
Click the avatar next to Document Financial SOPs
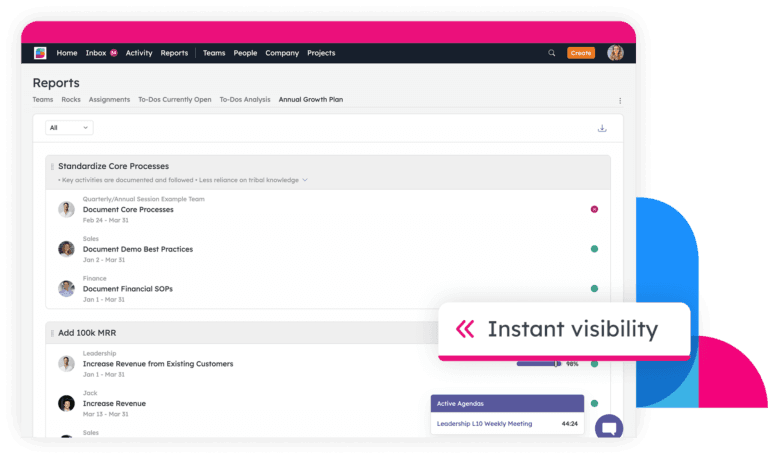(x=66, y=288)
